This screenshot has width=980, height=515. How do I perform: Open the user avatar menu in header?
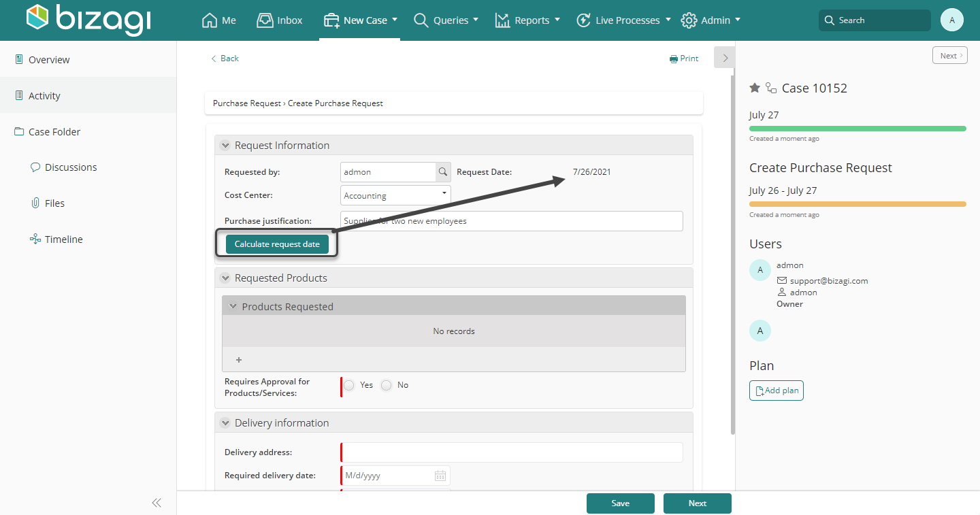952,20
